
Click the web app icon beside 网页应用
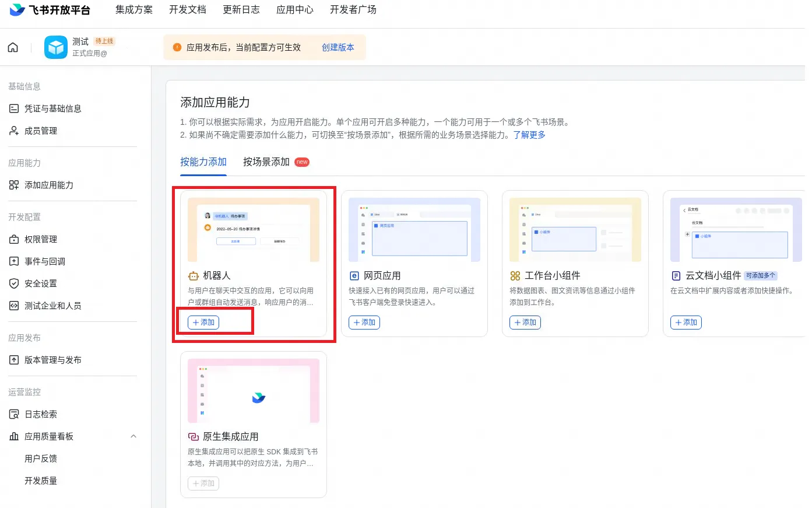click(x=354, y=276)
